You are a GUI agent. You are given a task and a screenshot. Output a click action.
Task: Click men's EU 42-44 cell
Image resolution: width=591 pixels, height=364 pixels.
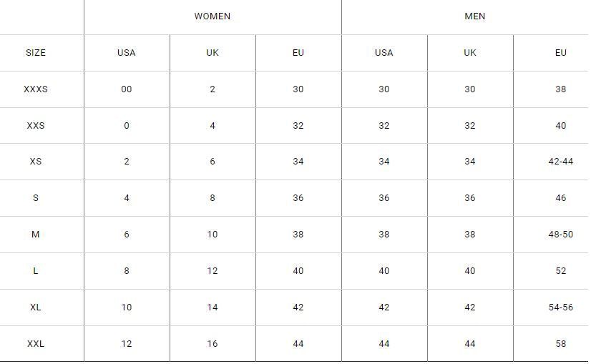click(560, 162)
